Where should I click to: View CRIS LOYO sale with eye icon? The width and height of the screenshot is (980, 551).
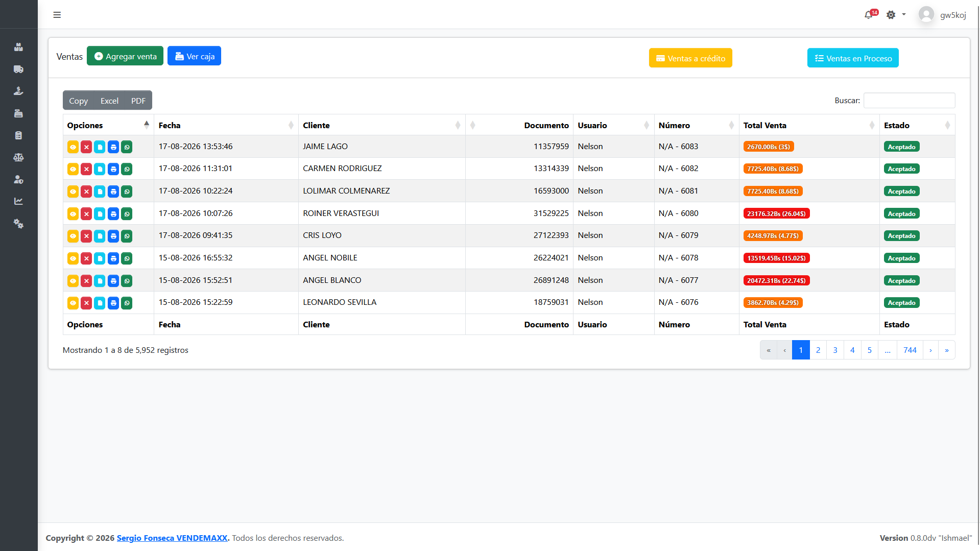coord(73,236)
